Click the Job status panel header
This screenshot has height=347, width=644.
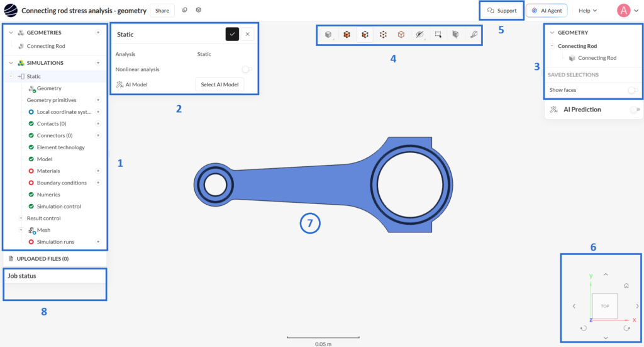(55, 276)
